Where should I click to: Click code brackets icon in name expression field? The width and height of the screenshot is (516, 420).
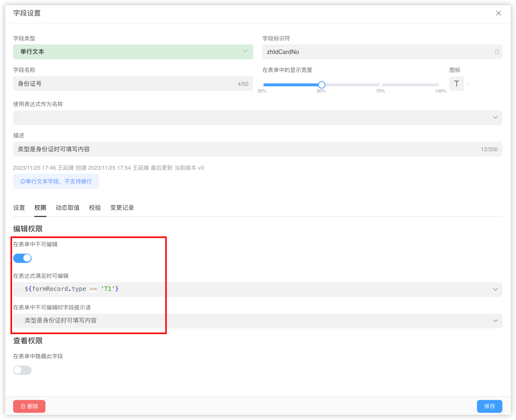point(17,117)
